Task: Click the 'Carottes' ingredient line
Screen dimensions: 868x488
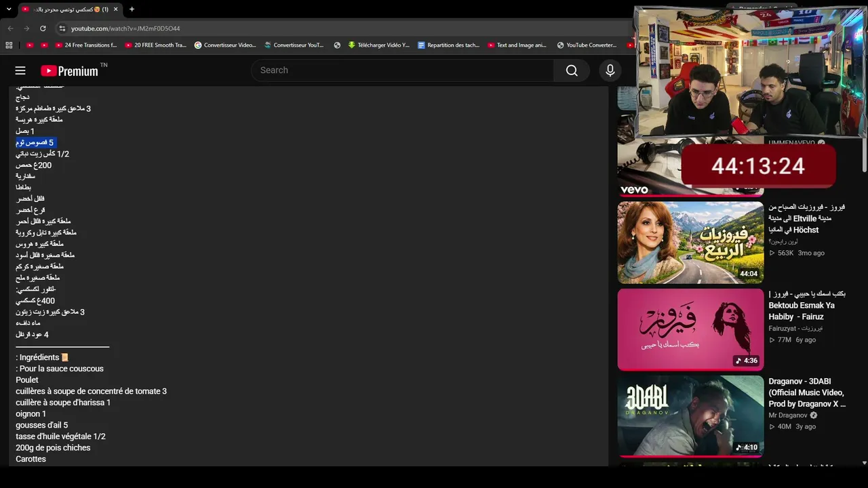Action: coord(31,459)
